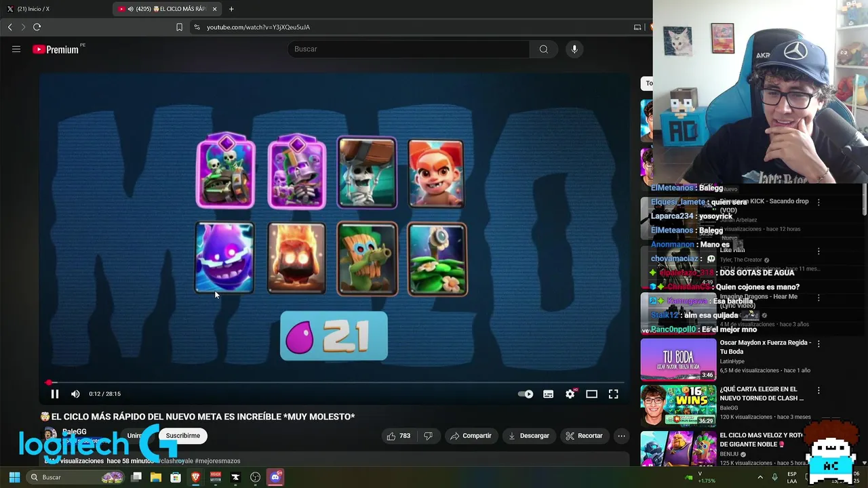Mute the video using the speaker icon

[75, 394]
